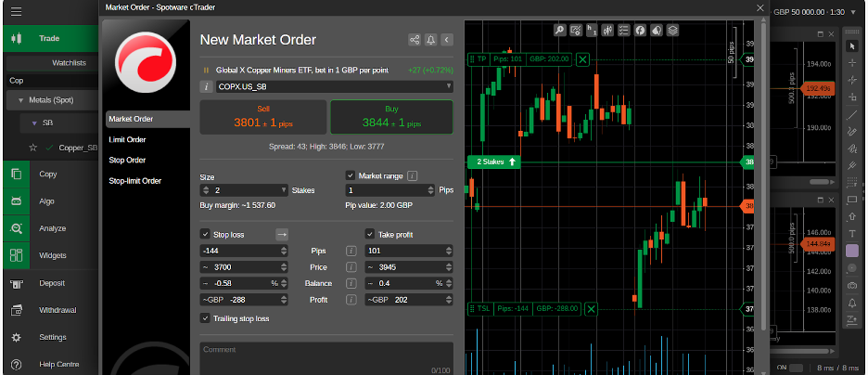The image size is (868, 375).
Task: Remove the TP line with X
Action: point(582,59)
